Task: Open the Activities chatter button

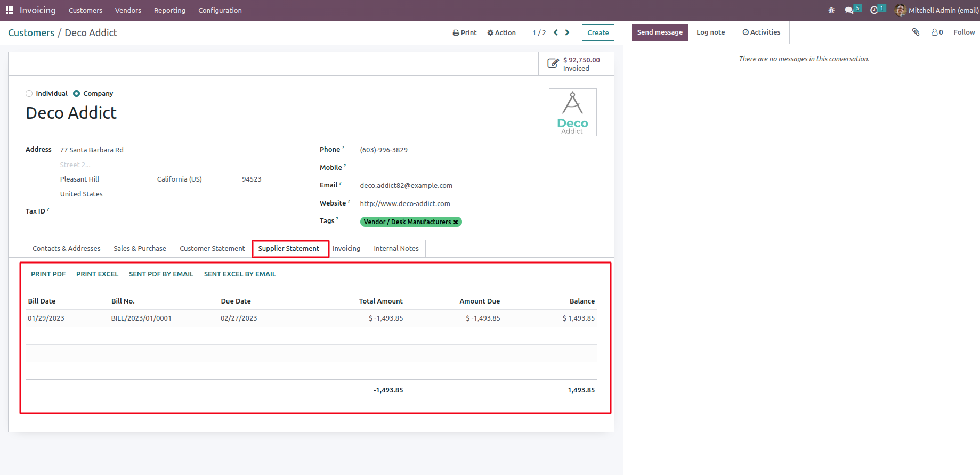Action: pos(762,32)
